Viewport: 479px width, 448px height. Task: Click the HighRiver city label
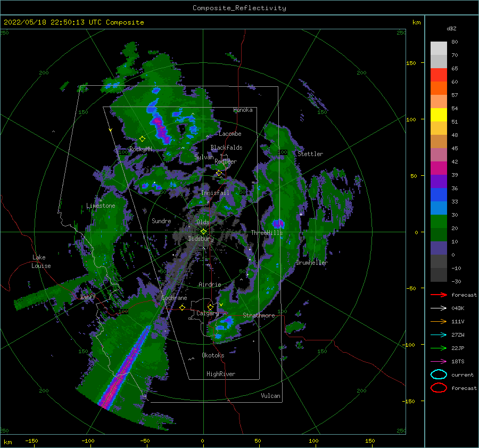coord(221,374)
